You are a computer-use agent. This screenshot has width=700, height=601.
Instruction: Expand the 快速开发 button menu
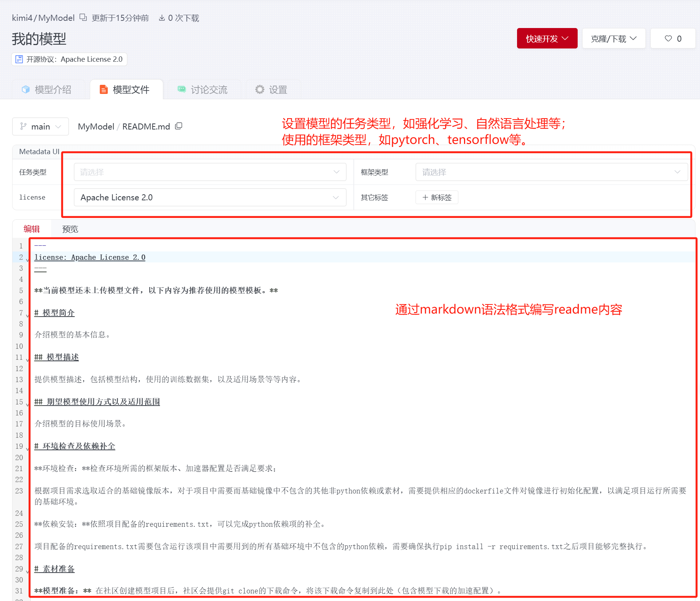547,39
